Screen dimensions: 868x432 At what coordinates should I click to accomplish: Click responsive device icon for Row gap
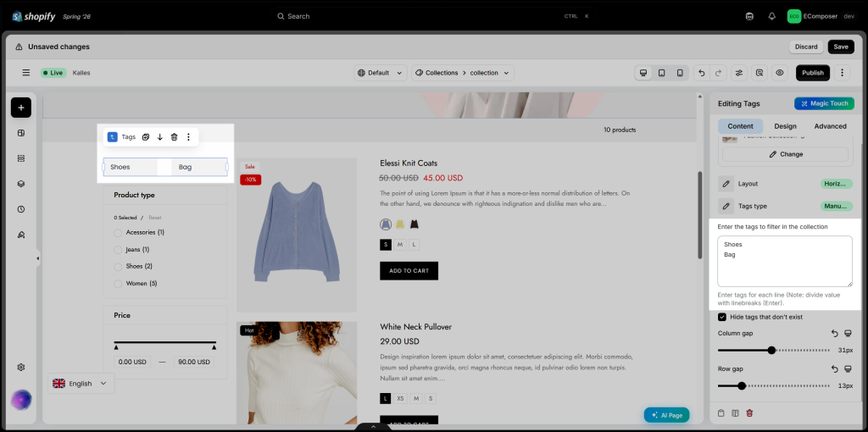848,369
